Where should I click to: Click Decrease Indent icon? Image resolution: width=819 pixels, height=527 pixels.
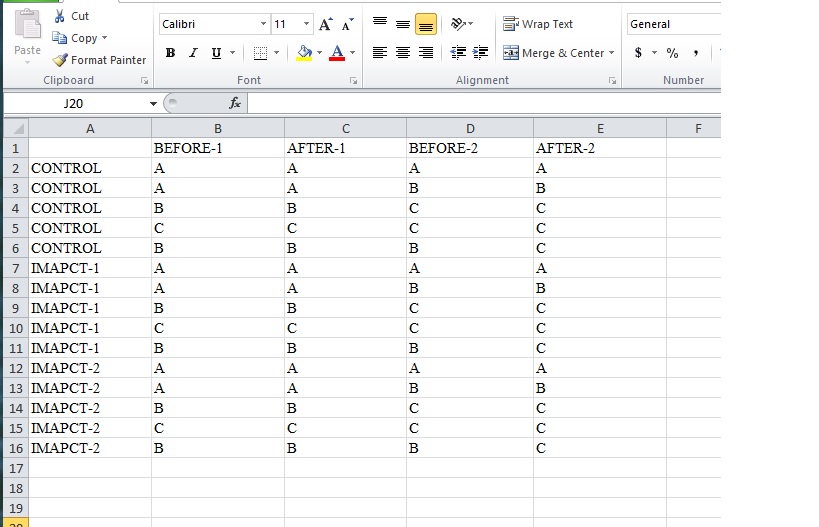[x=458, y=53]
